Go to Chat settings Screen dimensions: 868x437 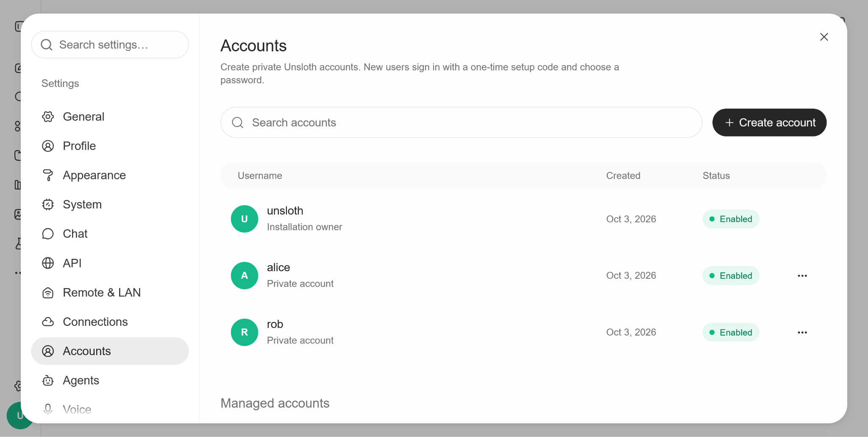coord(110,234)
